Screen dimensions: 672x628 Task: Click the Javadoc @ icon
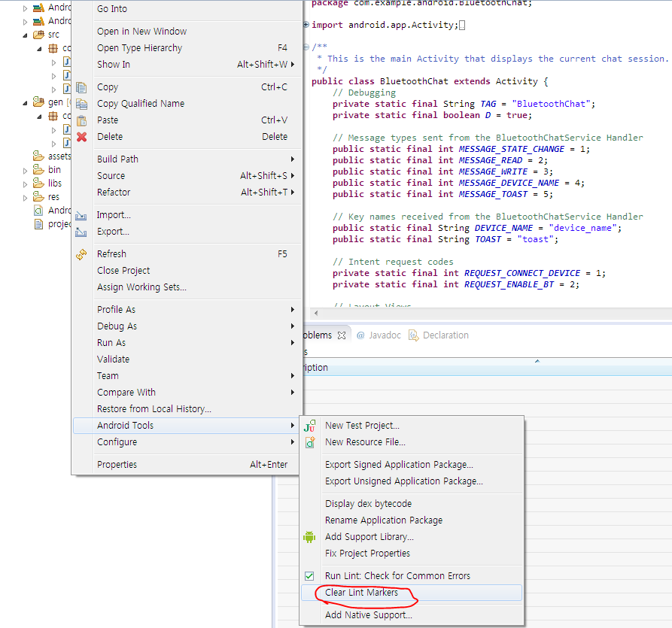[360, 335]
